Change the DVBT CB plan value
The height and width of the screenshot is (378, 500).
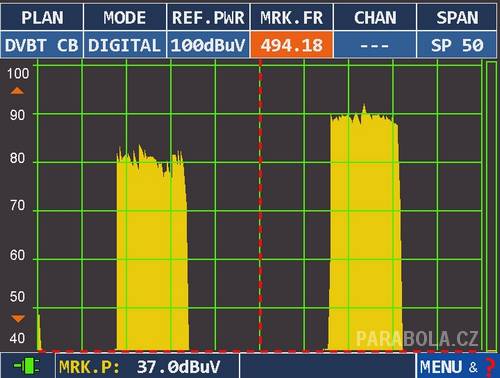tap(42, 45)
